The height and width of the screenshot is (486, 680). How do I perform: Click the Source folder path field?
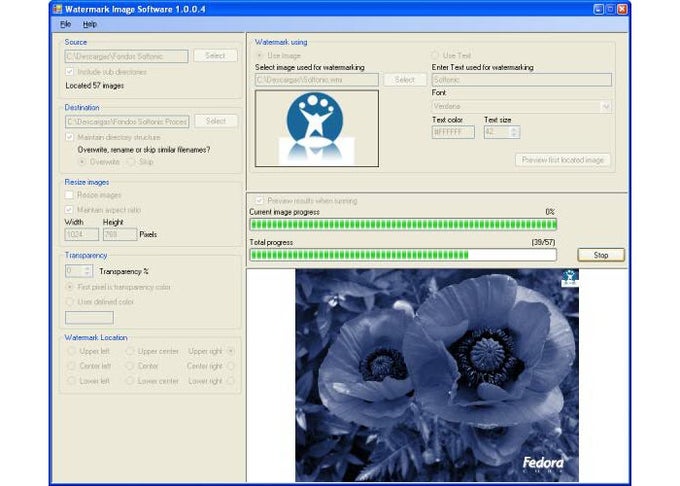(126, 56)
